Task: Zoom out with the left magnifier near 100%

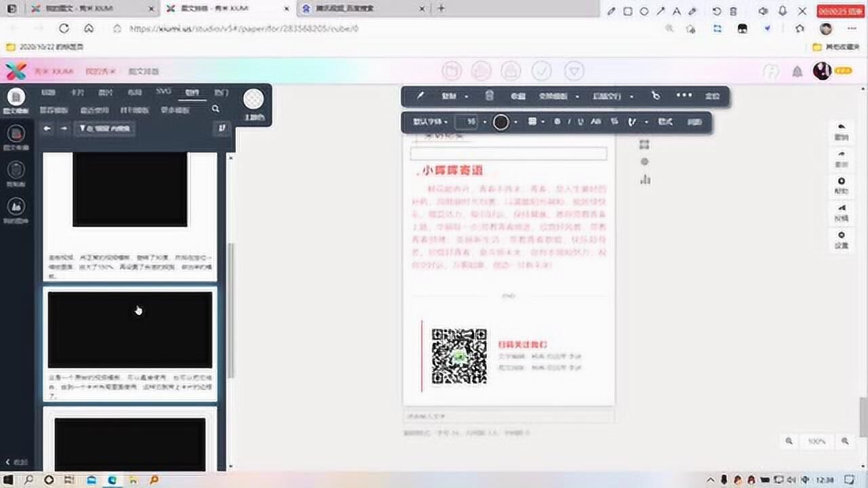Action: click(x=789, y=441)
